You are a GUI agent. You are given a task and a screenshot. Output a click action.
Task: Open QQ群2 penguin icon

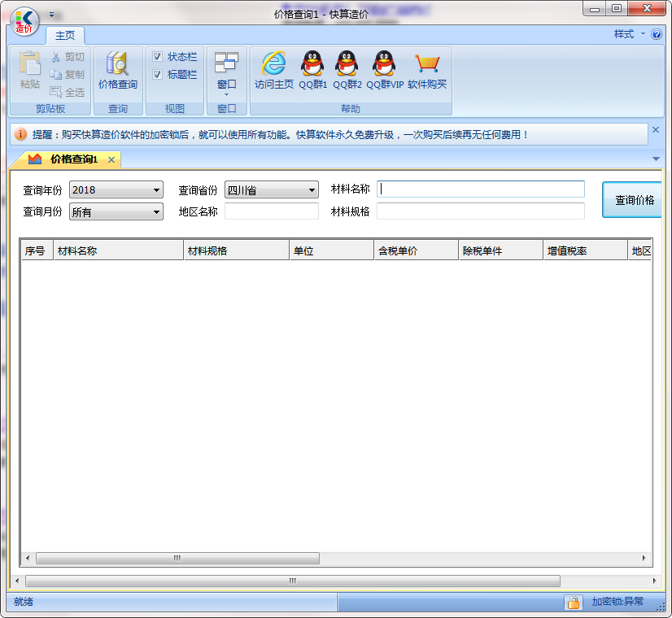pos(347,63)
